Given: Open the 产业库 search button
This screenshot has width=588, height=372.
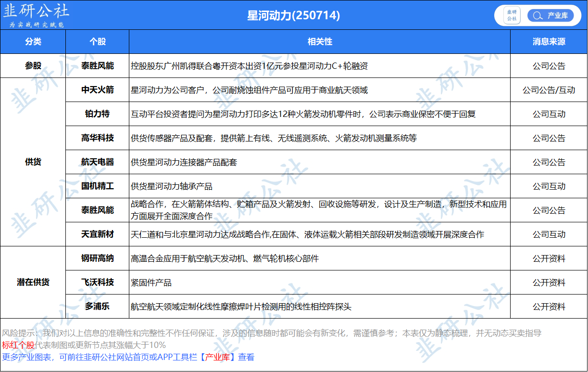Looking at the screenshot, I should point(550,15).
